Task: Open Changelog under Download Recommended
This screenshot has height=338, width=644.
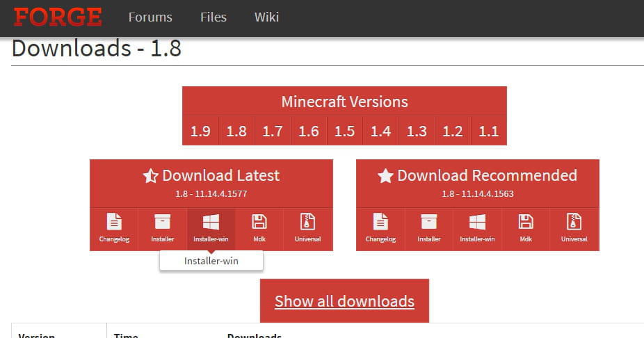Action: pos(380,230)
